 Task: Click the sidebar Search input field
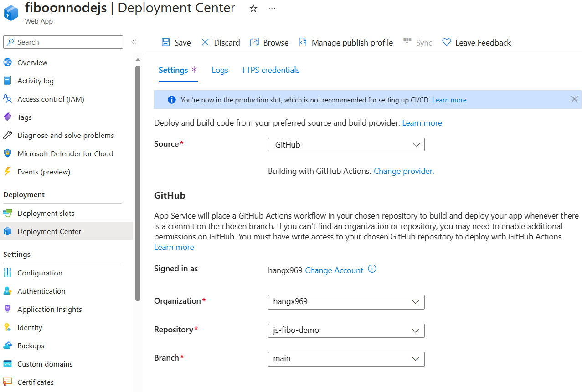pyautogui.click(x=63, y=42)
